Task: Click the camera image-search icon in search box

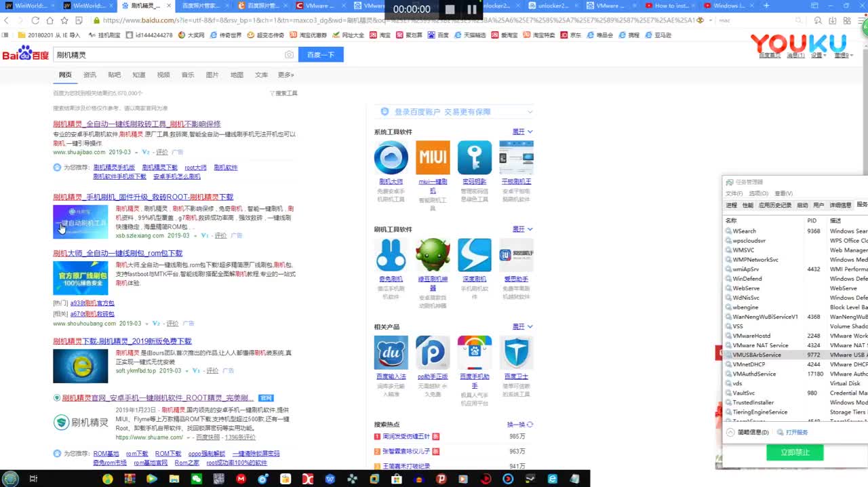Action: point(290,54)
